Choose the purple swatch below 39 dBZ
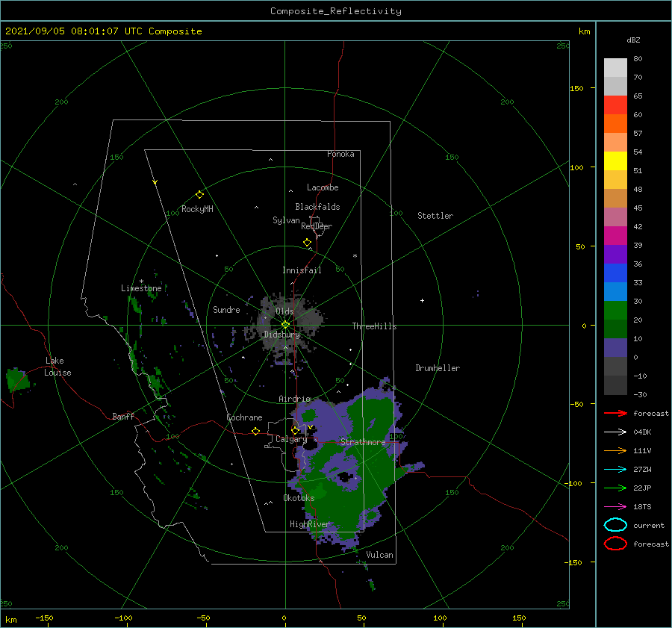The height and width of the screenshot is (628, 672). pos(615,254)
